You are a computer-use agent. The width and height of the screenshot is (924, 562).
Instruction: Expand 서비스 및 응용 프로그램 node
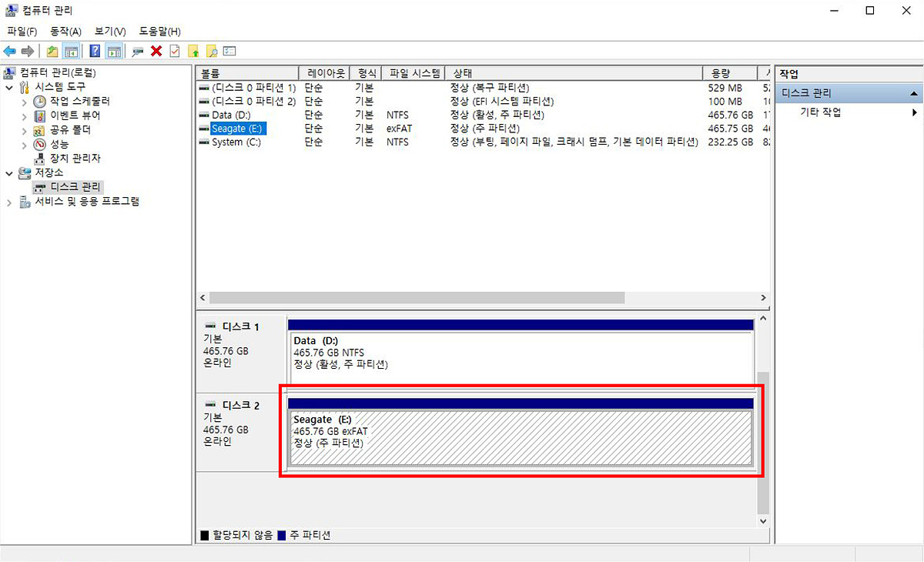[9, 202]
